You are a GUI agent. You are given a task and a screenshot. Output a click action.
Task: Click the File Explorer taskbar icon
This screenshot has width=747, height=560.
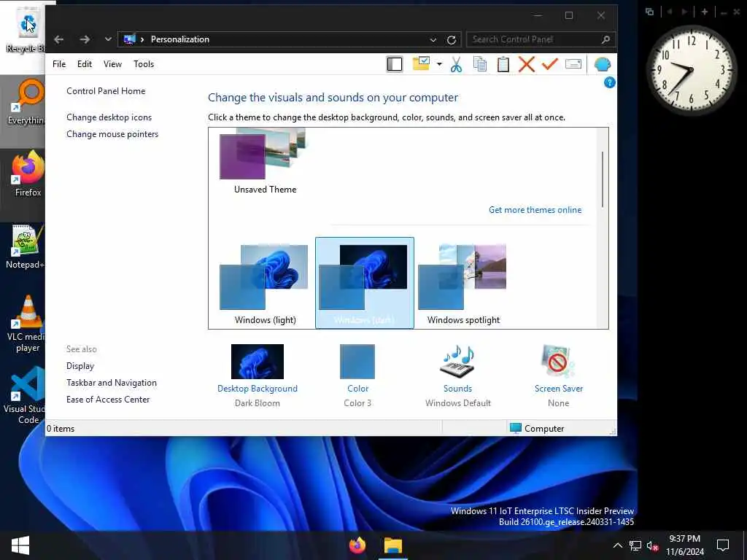pyautogui.click(x=393, y=545)
